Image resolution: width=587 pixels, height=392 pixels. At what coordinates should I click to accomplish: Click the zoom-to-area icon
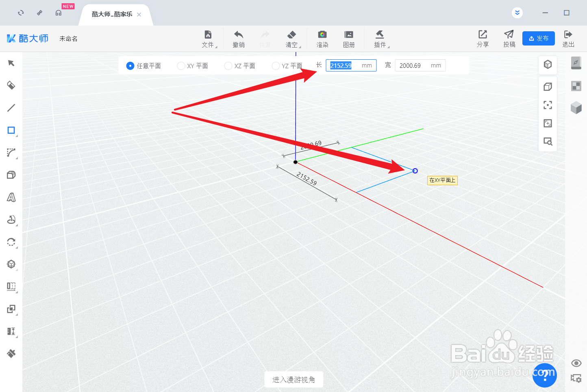point(548,123)
